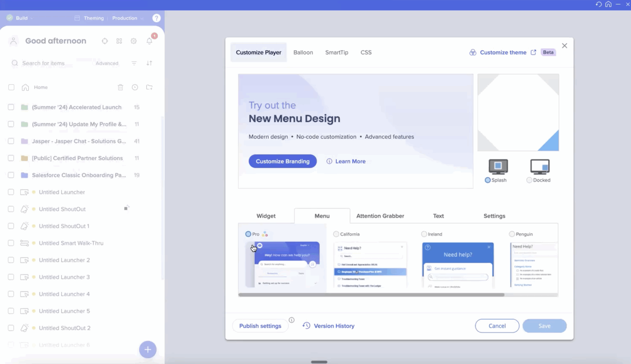Click the Customize Branding button
The image size is (631, 364).
[282, 161]
